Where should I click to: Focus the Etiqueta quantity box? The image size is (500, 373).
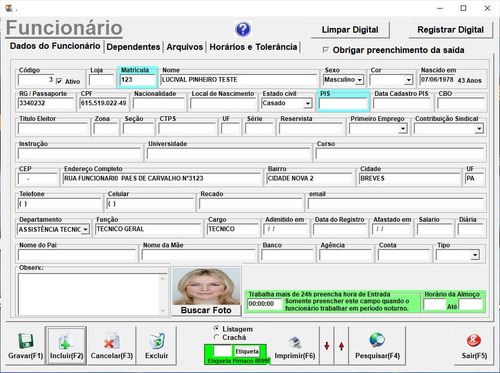coord(222,351)
